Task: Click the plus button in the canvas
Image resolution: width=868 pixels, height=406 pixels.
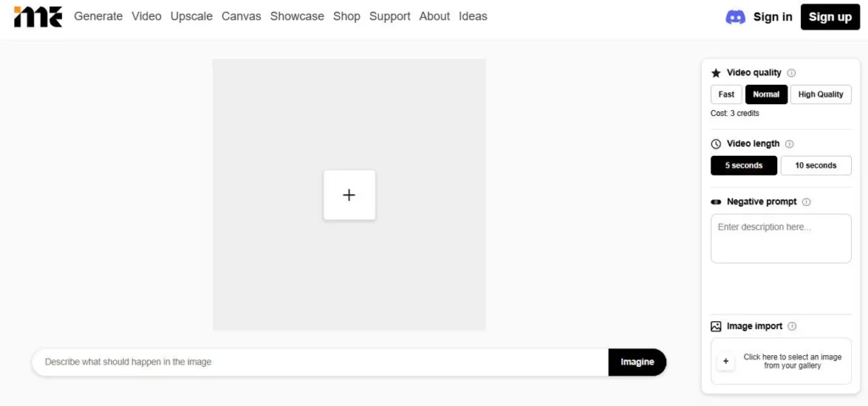Action: point(348,195)
